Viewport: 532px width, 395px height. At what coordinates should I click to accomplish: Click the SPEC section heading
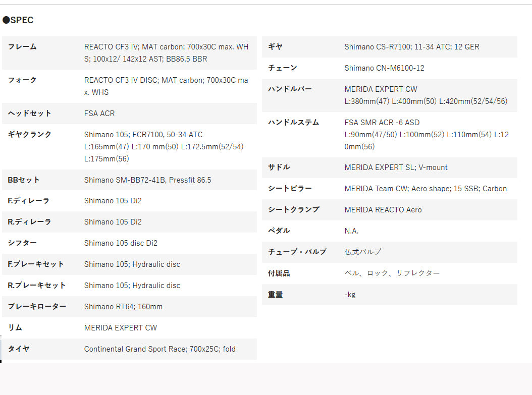(x=18, y=20)
